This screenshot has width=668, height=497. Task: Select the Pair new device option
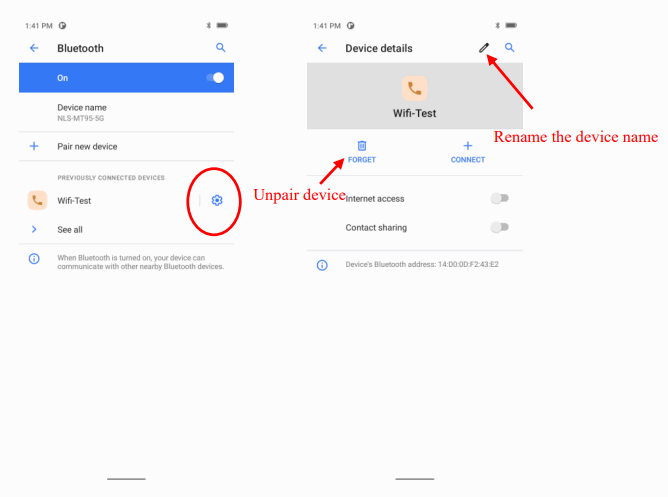(x=127, y=147)
